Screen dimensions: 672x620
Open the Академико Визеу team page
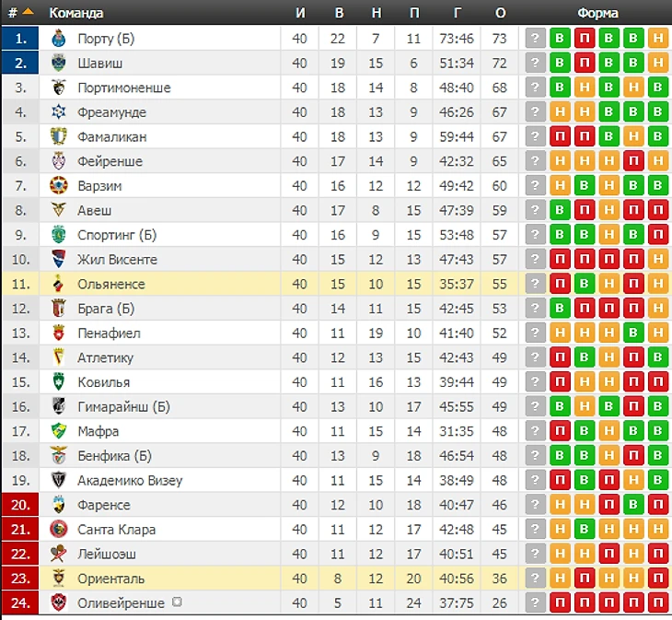[130, 481]
